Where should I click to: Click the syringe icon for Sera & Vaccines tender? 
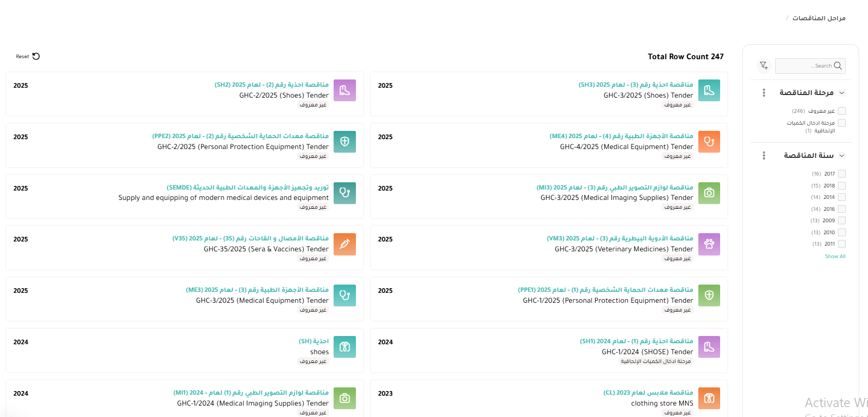pos(345,244)
